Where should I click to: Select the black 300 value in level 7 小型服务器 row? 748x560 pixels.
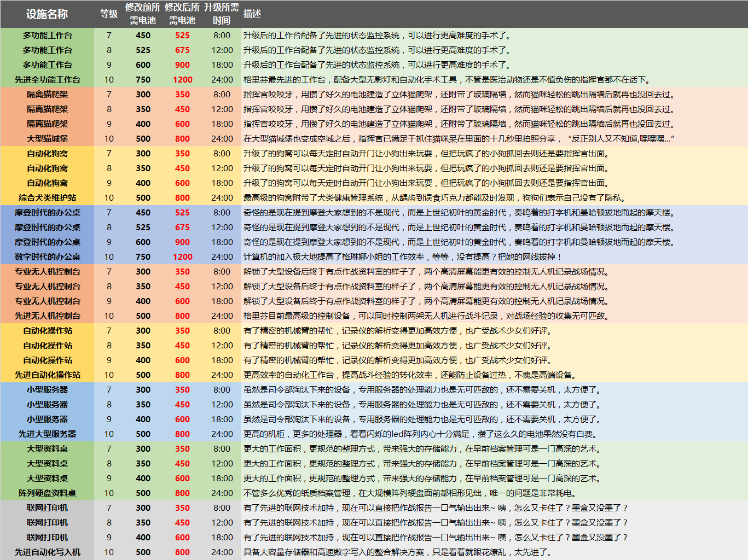coord(143,390)
